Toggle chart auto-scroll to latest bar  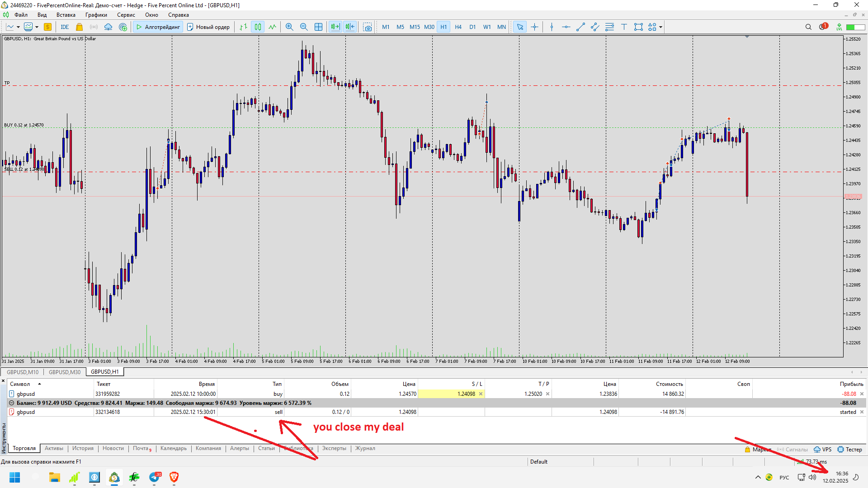(x=335, y=27)
